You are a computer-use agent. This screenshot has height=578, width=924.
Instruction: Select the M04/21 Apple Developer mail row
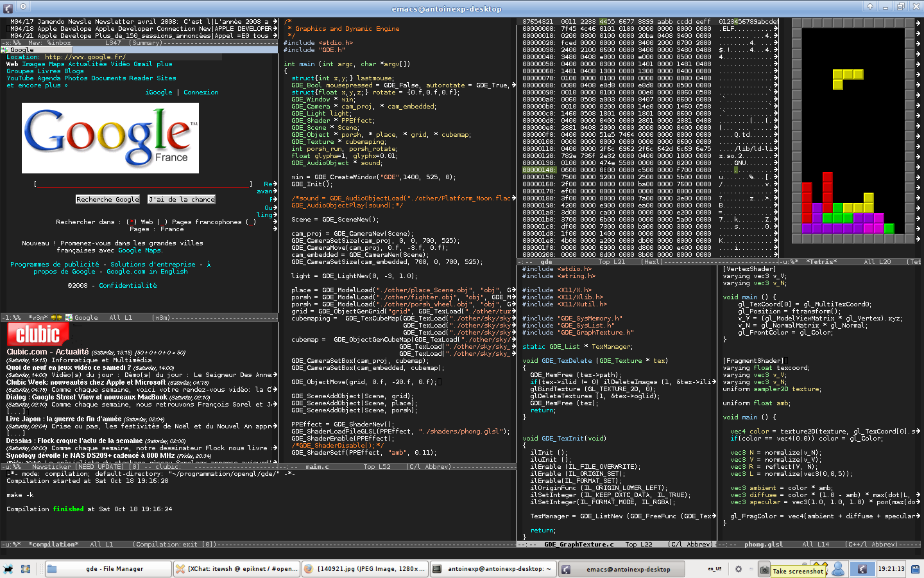coord(139,36)
